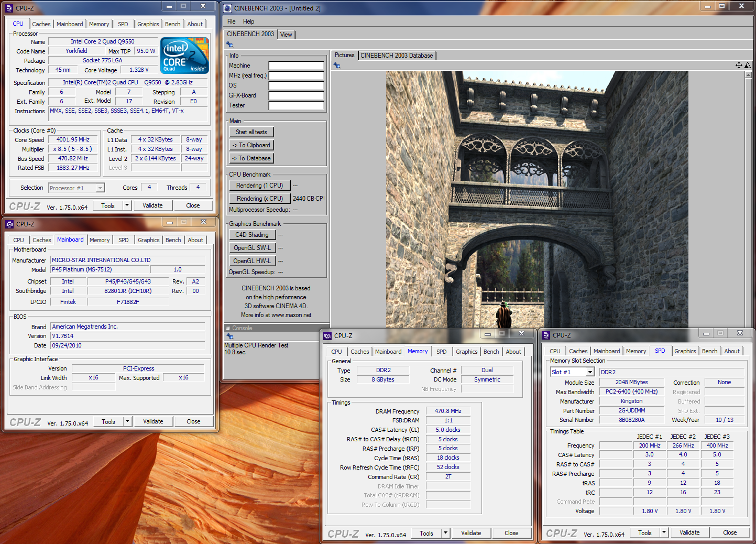Viewport: 756px width, 544px height.
Task: Click the DRAM Frequency value 470.8 MHz
Action: click(448, 411)
